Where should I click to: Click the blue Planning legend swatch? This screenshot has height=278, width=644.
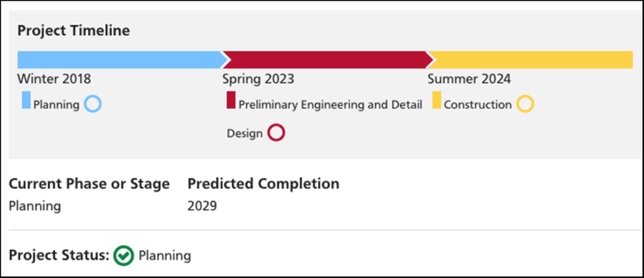26,100
